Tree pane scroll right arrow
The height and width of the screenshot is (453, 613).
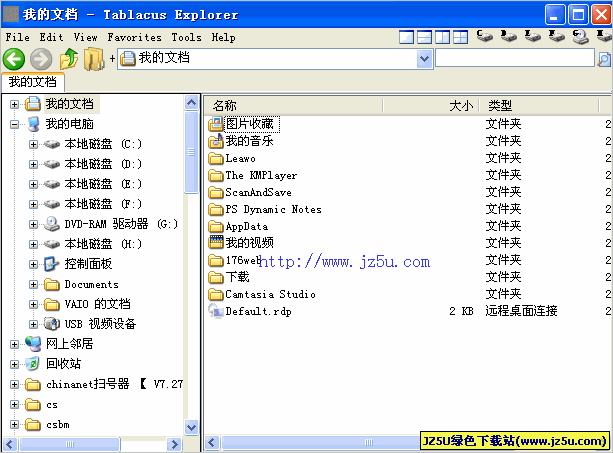pos(174,444)
